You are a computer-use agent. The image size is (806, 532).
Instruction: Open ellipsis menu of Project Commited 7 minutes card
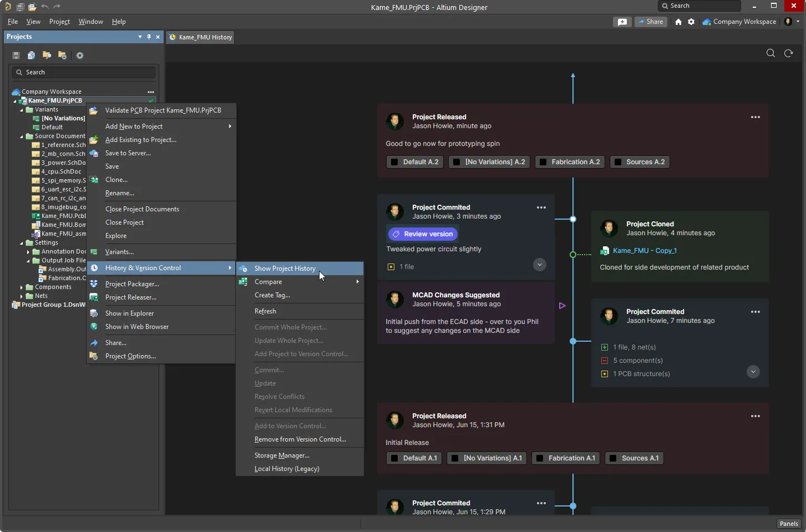coord(756,312)
